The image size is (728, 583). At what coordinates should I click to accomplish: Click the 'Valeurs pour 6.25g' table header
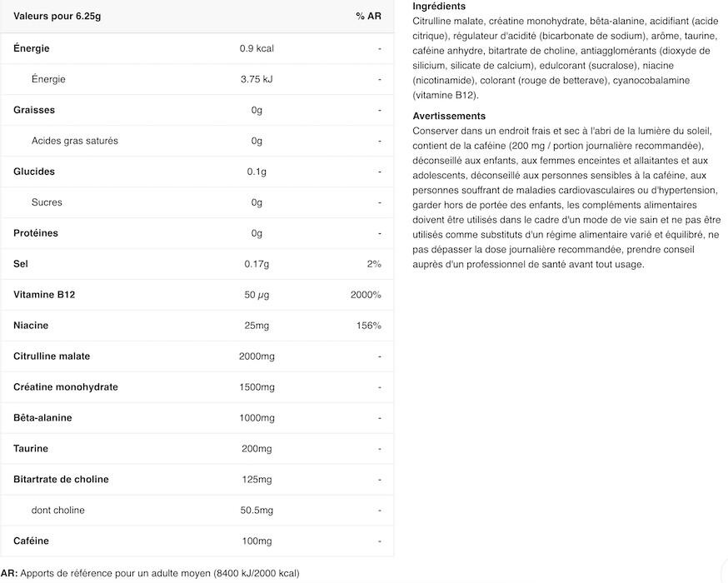[51, 17]
